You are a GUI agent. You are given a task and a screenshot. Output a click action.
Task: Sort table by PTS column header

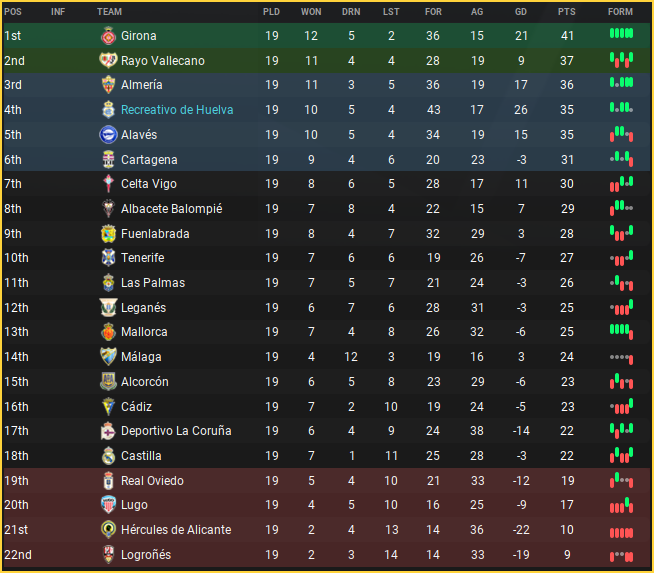566,12
